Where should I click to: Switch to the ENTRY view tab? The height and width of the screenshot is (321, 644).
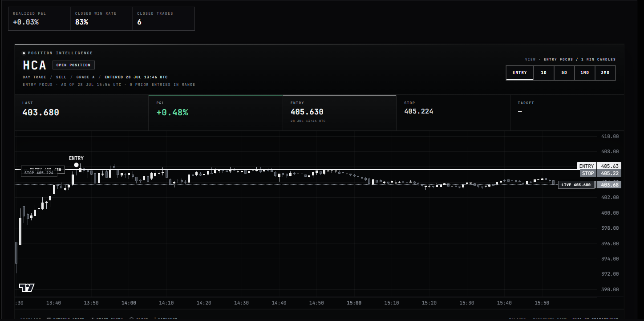[519, 73]
